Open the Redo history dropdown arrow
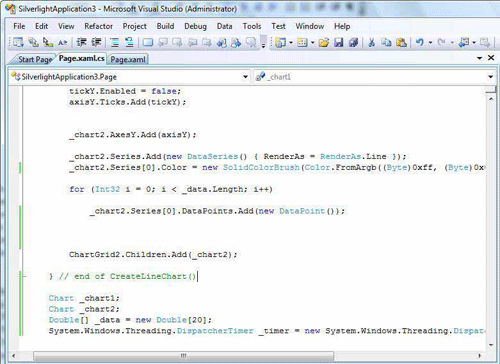The height and width of the screenshot is (364, 500). point(452,43)
